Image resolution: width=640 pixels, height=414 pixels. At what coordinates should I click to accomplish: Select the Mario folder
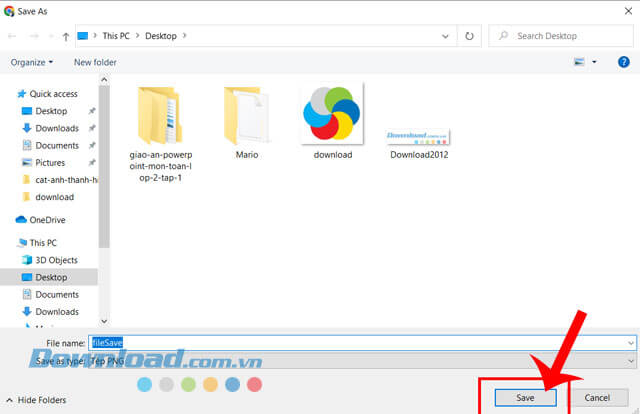[x=247, y=122]
